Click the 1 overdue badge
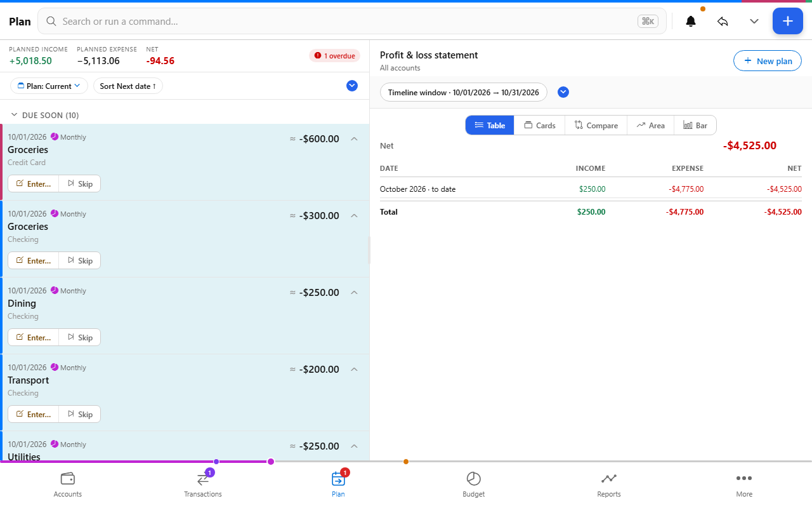This screenshot has width=812, height=508. pos(334,56)
